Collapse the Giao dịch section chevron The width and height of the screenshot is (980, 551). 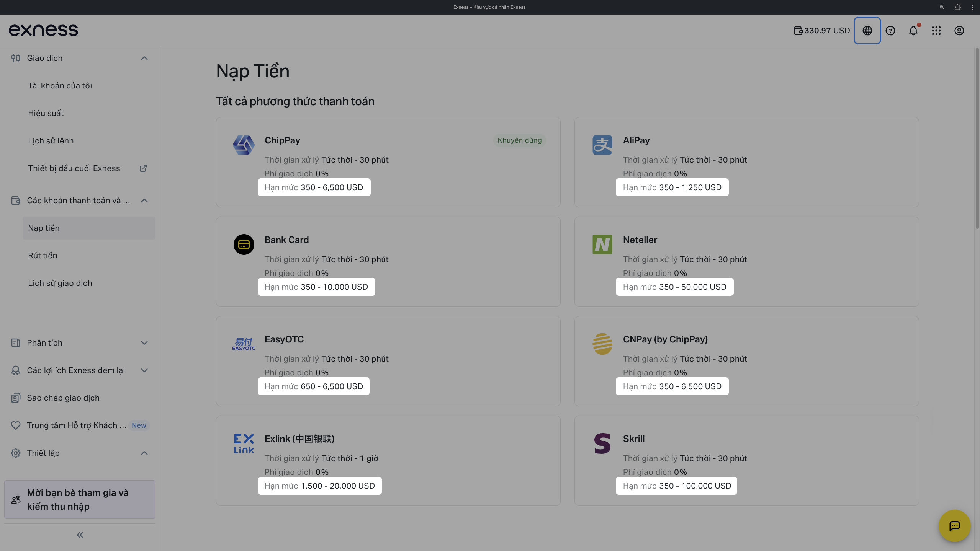pos(144,58)
